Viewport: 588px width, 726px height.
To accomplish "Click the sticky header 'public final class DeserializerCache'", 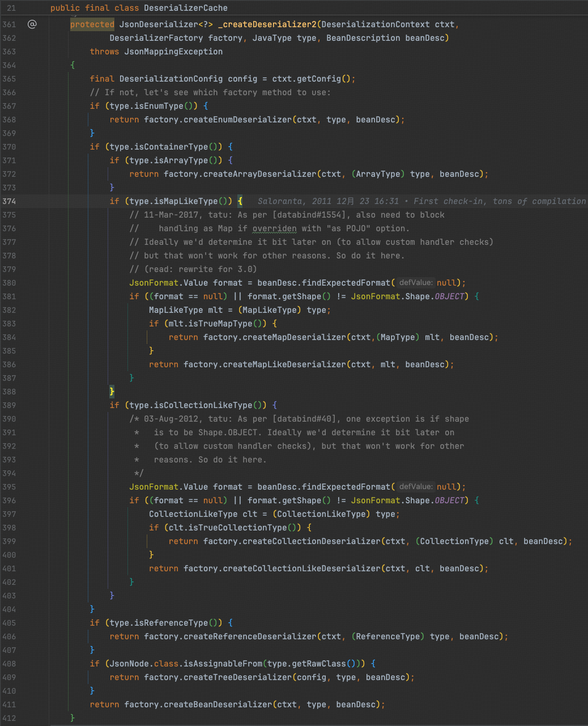I will 139,8.
